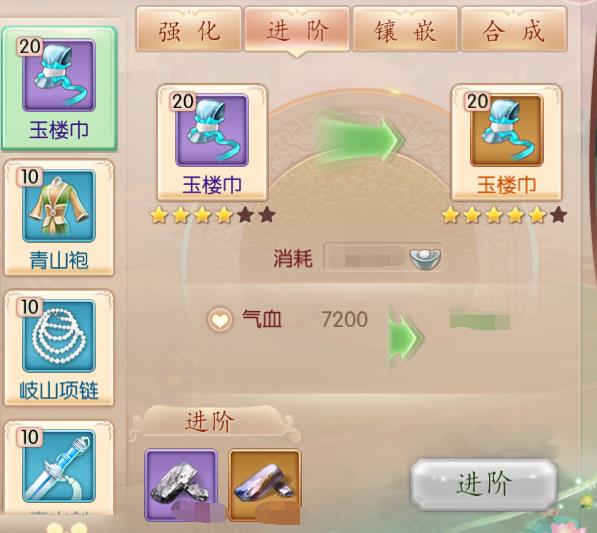Image resolution: width=597 pixels, height=533 pixels.
Task: Tap the purple ore upgrade material
Action: (x=181, y=484)
